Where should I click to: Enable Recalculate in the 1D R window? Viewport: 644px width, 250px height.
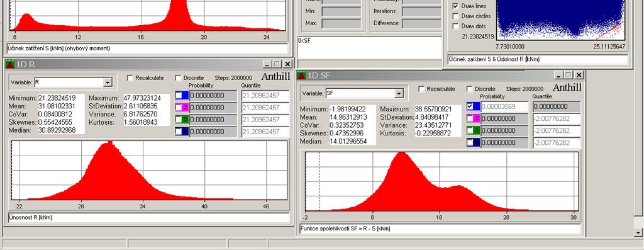tap(130, 78)
